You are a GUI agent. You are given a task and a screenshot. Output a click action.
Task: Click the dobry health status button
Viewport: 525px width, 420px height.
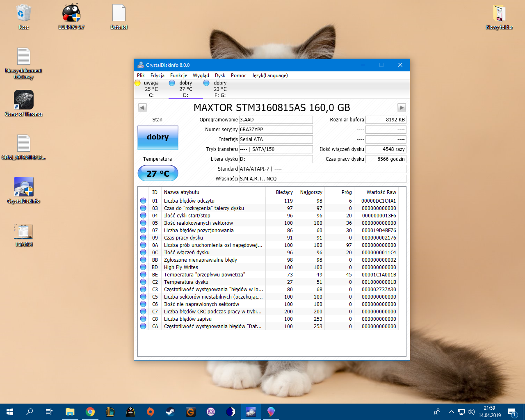(x=158, y=137)
